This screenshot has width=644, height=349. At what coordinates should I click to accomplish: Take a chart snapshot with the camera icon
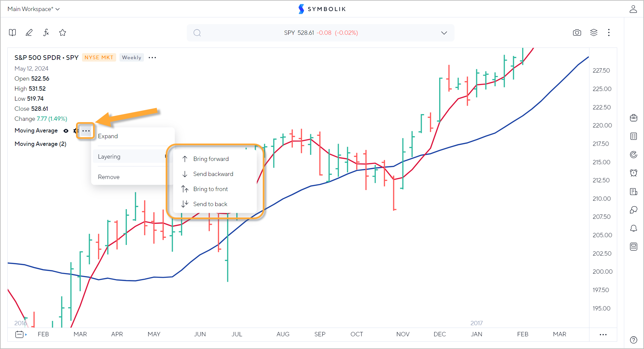[x=577, y=32]
